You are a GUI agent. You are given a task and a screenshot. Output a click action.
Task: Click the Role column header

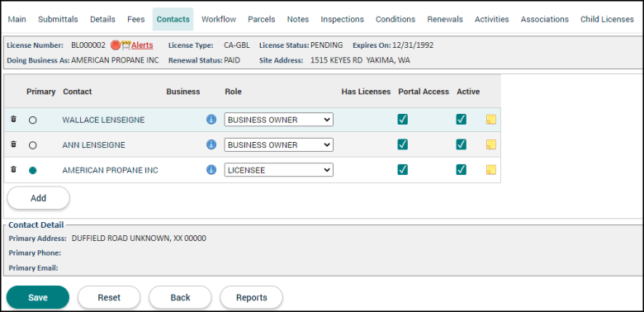click(x=233, y=92)
